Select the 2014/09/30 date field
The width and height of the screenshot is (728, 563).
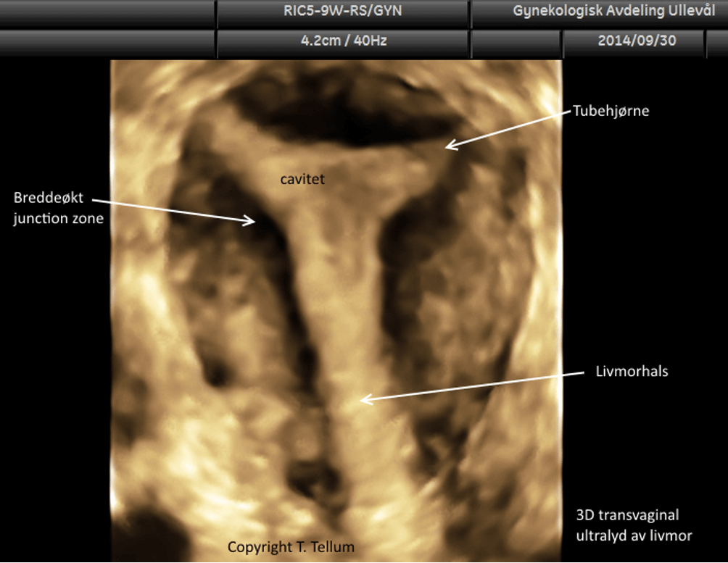(637, 41)
